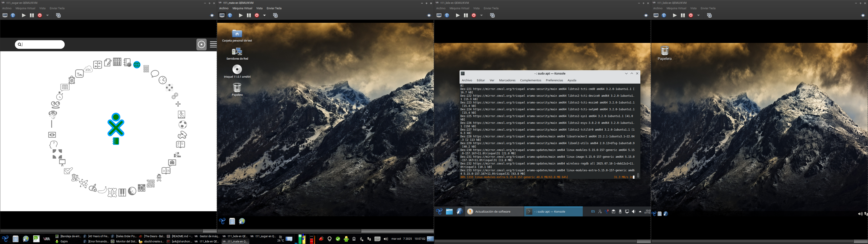Toggle console view icon in t11_lxde toolbar
The width and height of the screenshot is (868, 244).
tap(656, 16)
